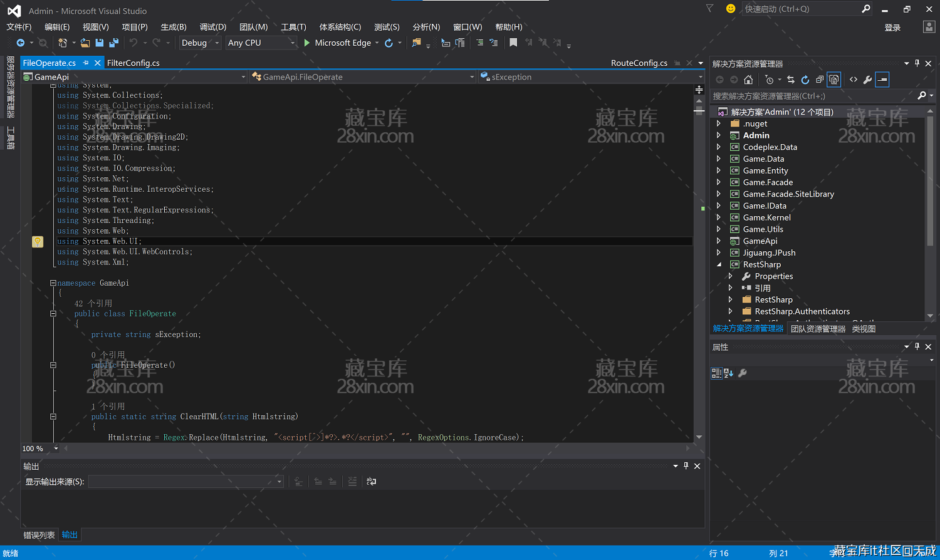Open the 100 % zoom level dropdown
This screenshot has height=560, width=940.
coord(40,449)
